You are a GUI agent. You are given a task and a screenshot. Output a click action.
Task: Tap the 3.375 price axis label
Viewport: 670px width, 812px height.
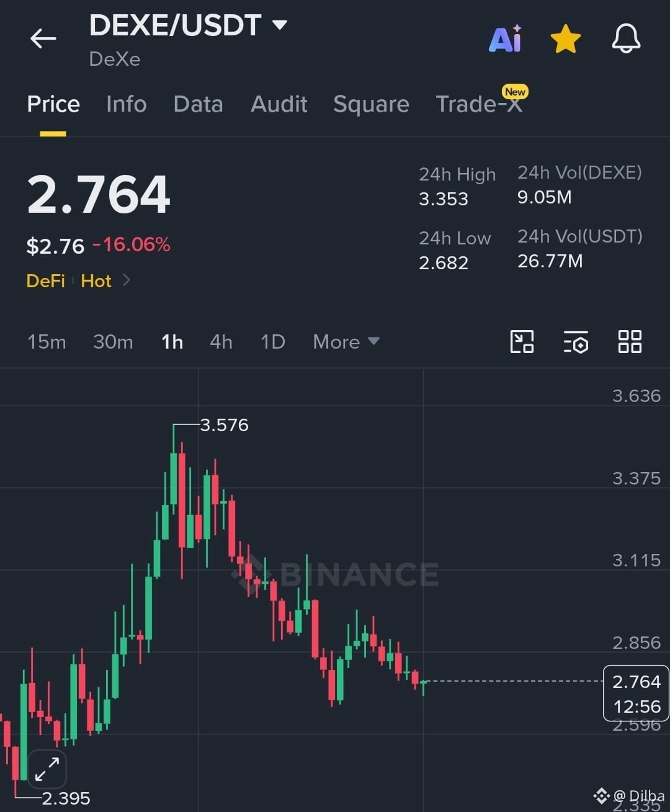[x=636, y=478]
